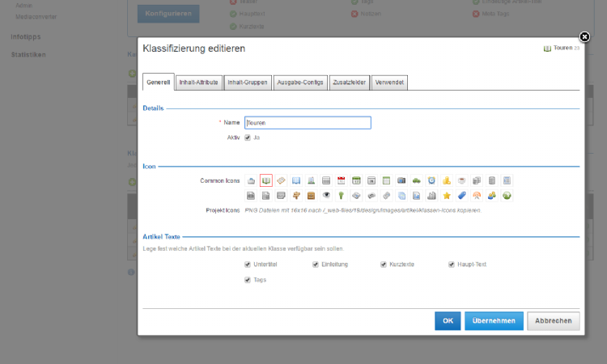Choose the light bulb icon
Viewport: 607px width, 364px height.
click(342, 196)
